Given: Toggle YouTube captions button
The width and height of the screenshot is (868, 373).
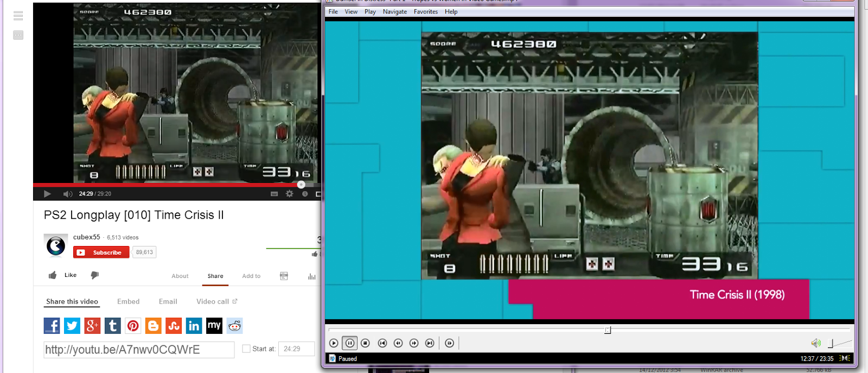Looking at the screenshot, I should (x=274, y=194).
